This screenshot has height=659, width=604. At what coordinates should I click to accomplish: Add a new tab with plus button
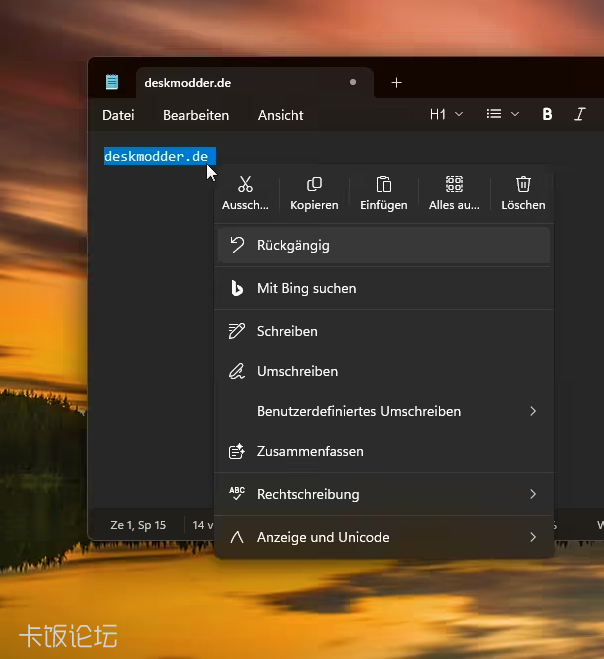[x=396, y=83]
